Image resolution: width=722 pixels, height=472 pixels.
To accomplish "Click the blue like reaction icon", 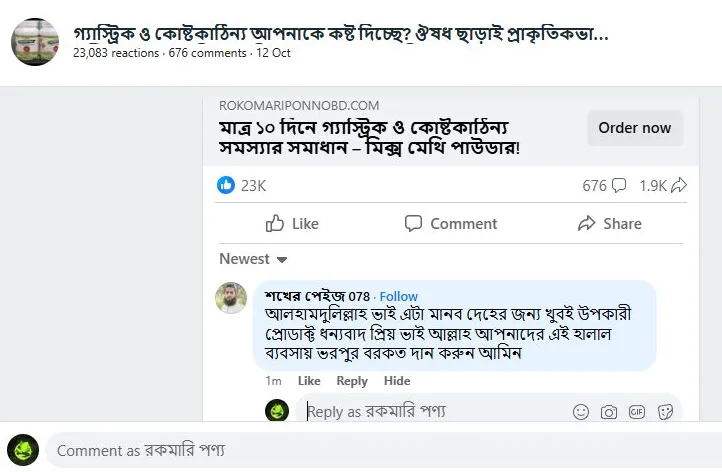I will tap(226, 185).
